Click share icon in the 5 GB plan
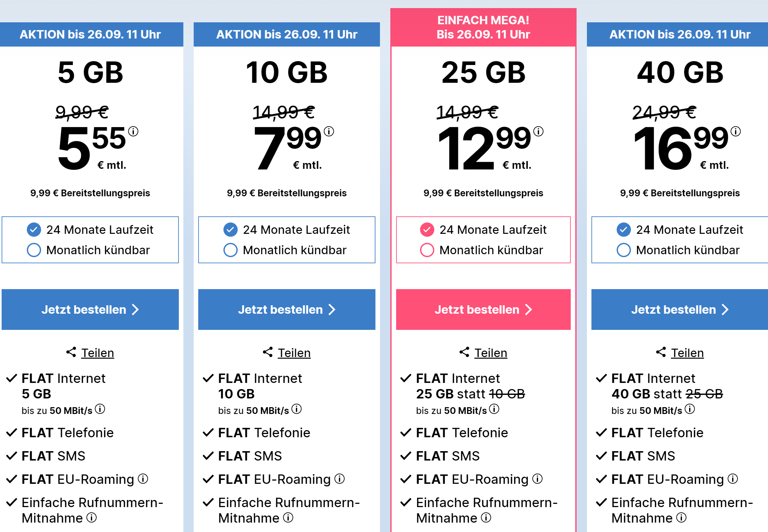The height and width of the screenshot is (532, 768). pos(71,352)
